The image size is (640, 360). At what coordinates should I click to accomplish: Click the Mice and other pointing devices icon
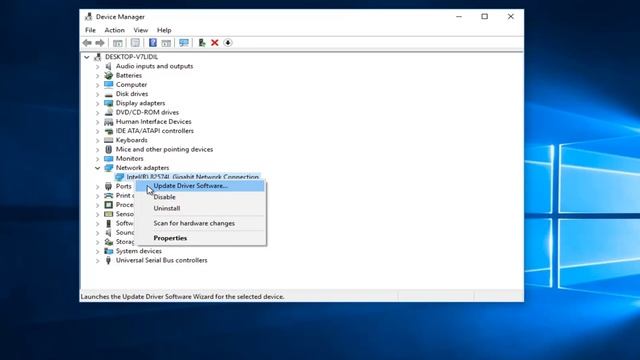click(108, 149)
